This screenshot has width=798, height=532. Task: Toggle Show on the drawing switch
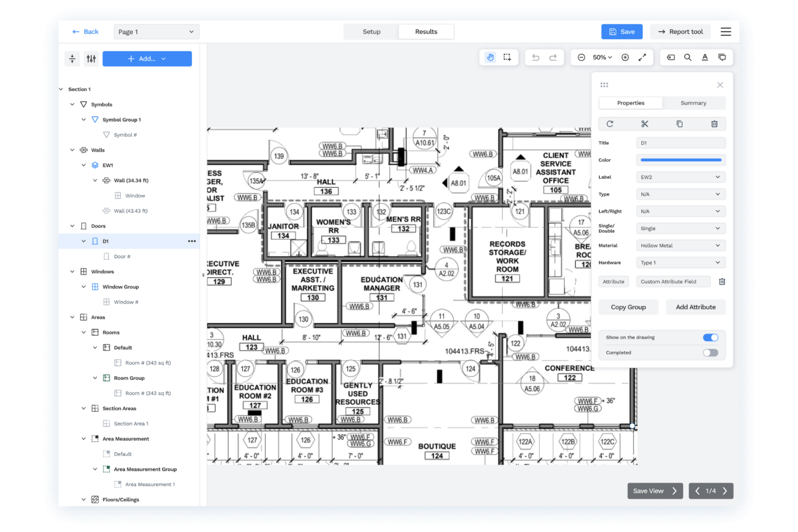click(x=711, y=337)
